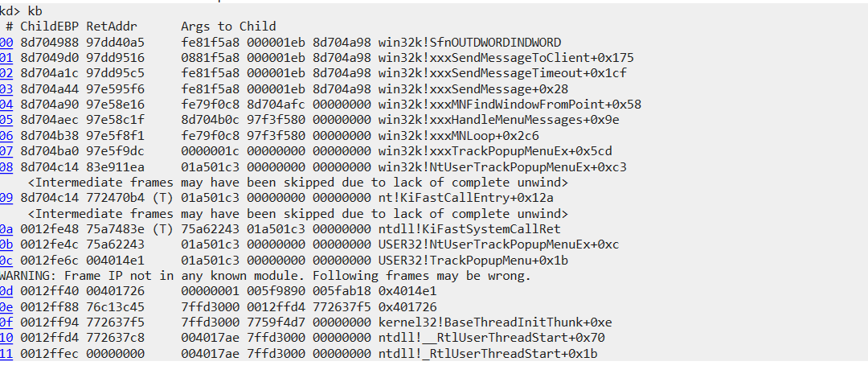
Task: Open frame 03 xxxSendMessage link
Action: (x=6, y=89)
